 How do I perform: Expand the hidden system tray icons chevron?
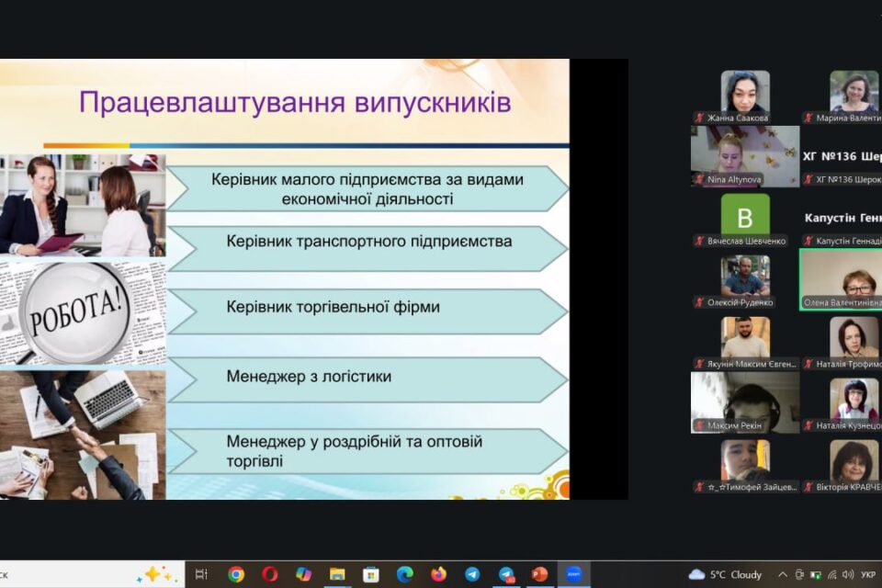(783, 574)
